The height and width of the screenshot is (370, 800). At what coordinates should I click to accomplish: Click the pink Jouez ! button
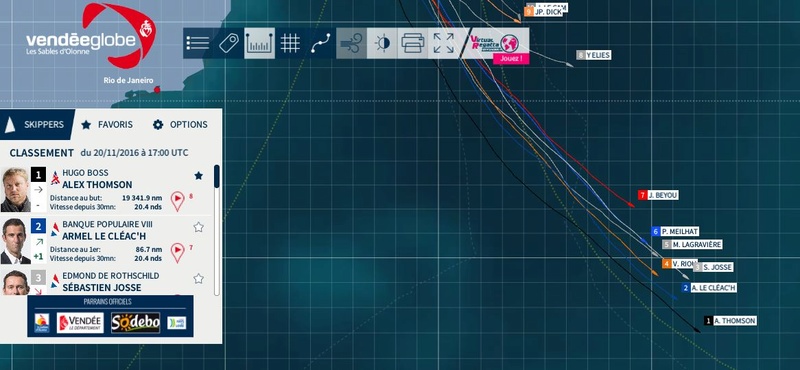tap(511, 59)
